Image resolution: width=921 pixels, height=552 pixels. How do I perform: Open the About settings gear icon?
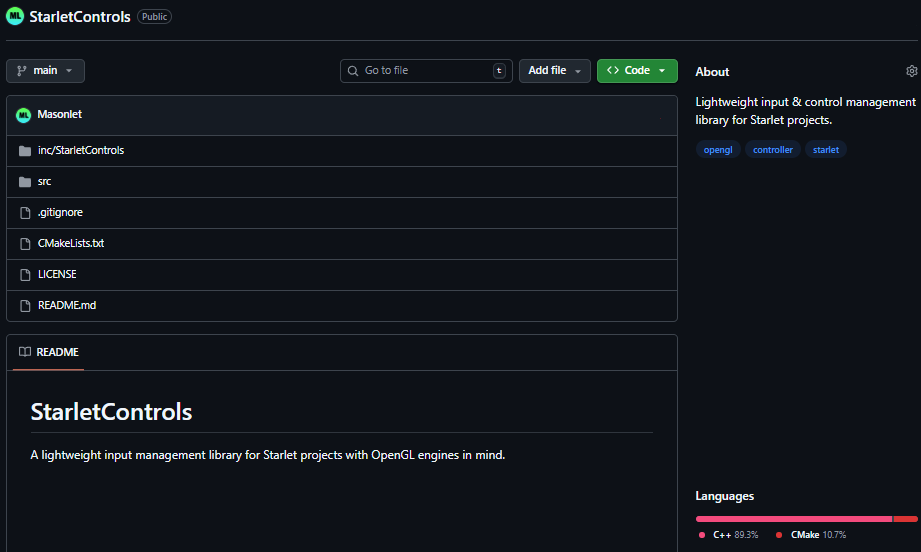[912, 71]
